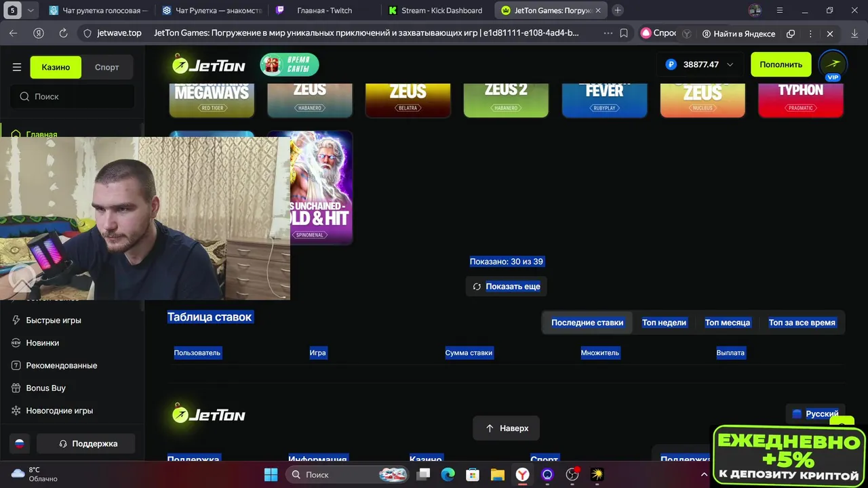The image size is (868, 488).
Task: Switch to the Главная - Twitch browser tab
Action: tap(323, 10)
